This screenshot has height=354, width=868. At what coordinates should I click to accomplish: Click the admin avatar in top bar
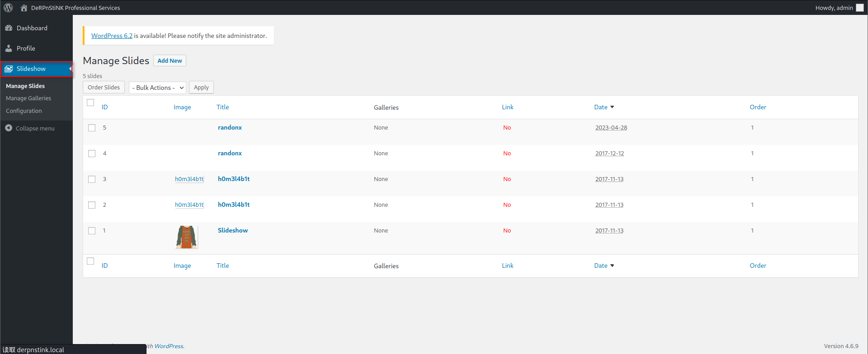tap(860, 8)
